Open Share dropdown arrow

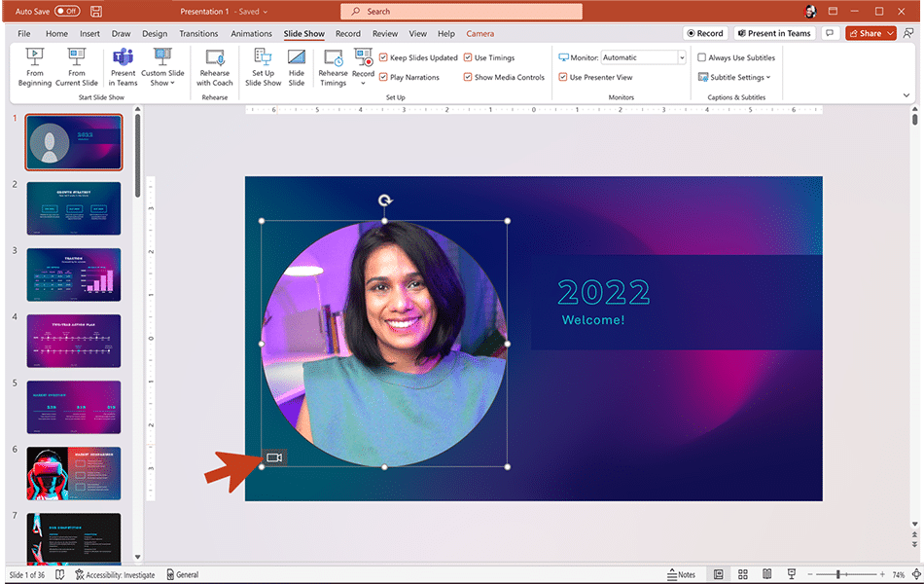click(x=890, y=34)
